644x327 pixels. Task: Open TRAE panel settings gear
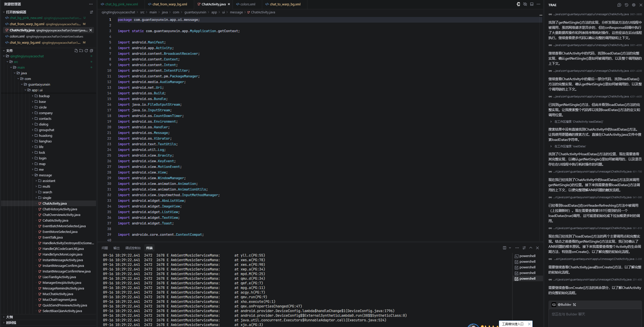pos(633,5)
